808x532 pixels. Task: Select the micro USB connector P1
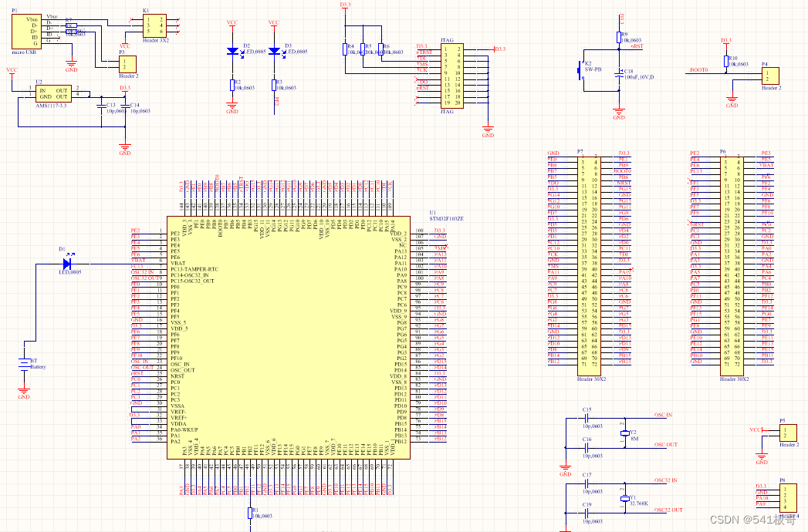[x=27, y=32]
